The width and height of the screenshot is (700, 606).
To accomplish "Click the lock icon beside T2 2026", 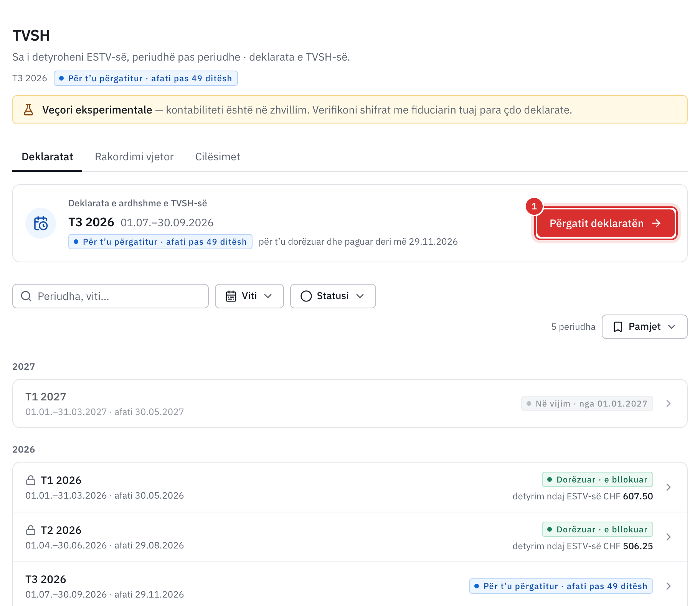I will point(31,530).
